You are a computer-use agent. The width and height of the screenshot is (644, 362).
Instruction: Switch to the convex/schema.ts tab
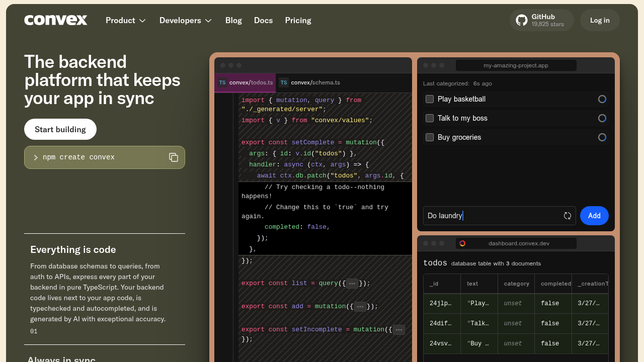click(x=310, y=82)
